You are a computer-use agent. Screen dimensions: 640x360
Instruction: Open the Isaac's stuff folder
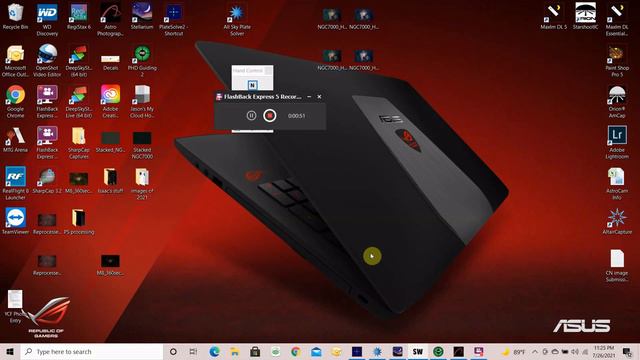(110, 180)
